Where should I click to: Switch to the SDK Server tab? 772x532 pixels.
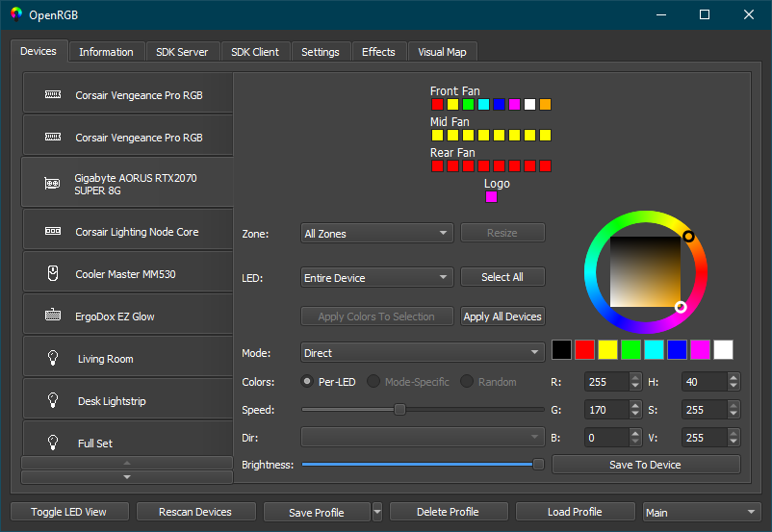(x=182, y=52)
